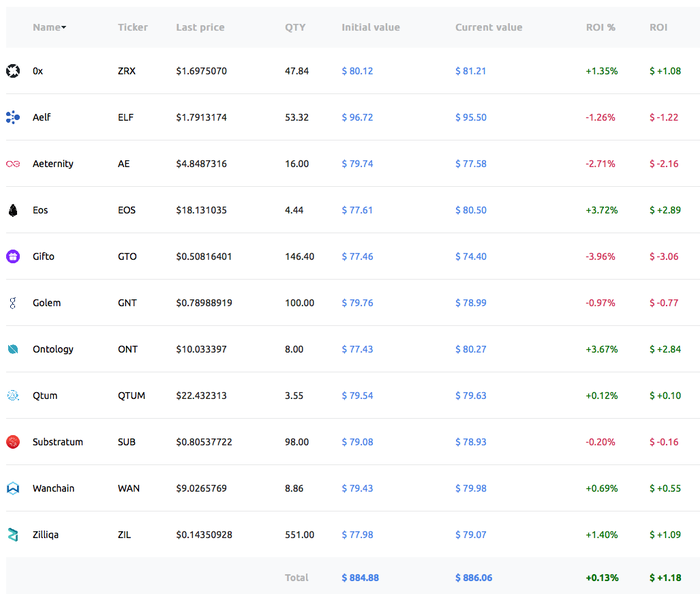Image resolution: width=700 pixels, height=594 pixels.
Task: Click the 0x coin icon
Action: click(x=13, y=71)
